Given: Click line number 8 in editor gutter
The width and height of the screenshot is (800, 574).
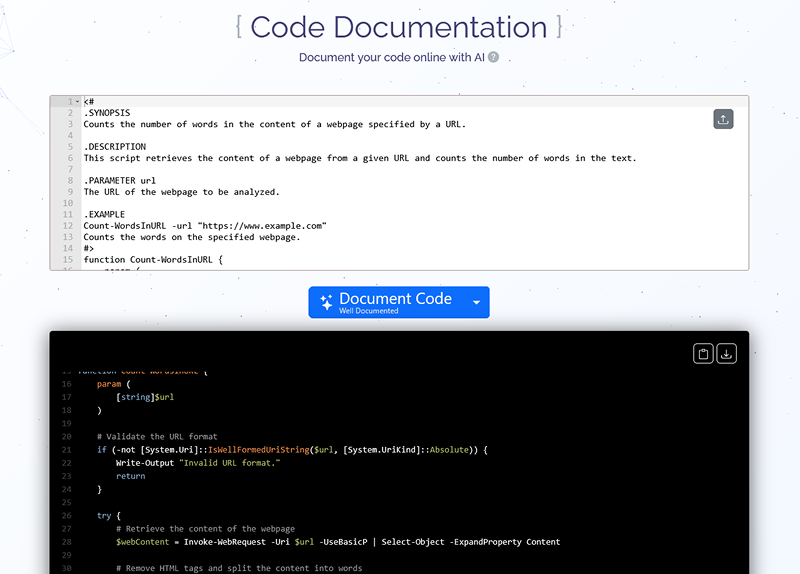Looking at the screenshot, I should (x=70, y=181).
